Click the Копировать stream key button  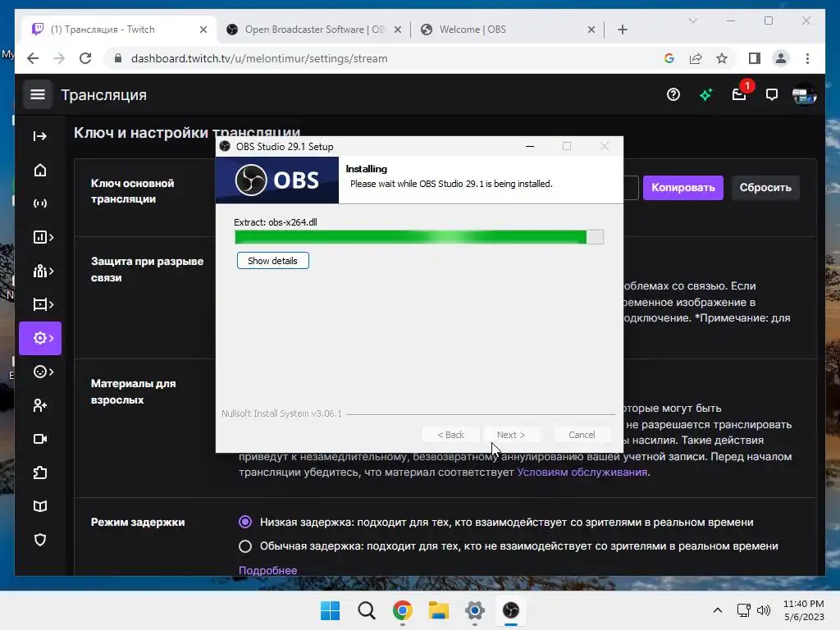[x=683, y=188]
